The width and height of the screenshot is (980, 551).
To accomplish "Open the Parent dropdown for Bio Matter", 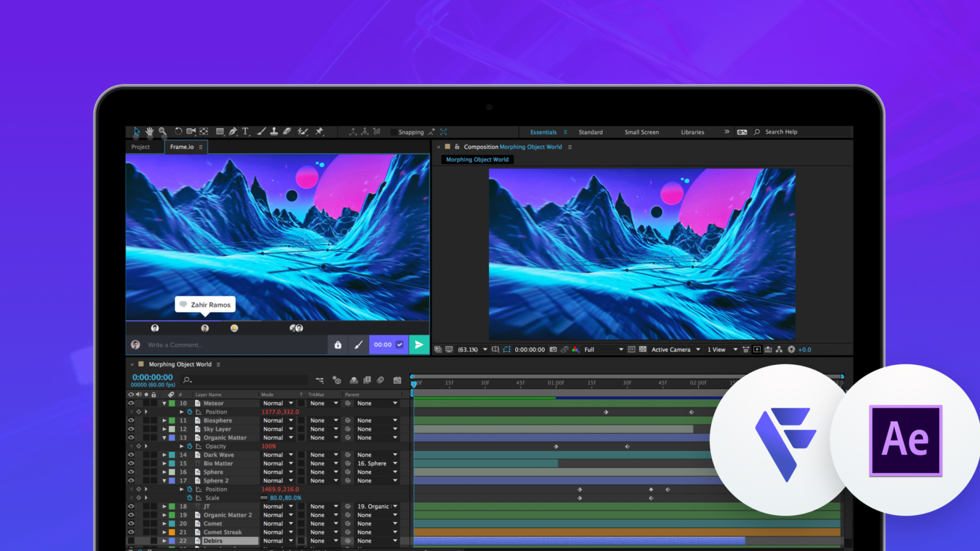I will (x=377, y=463).
